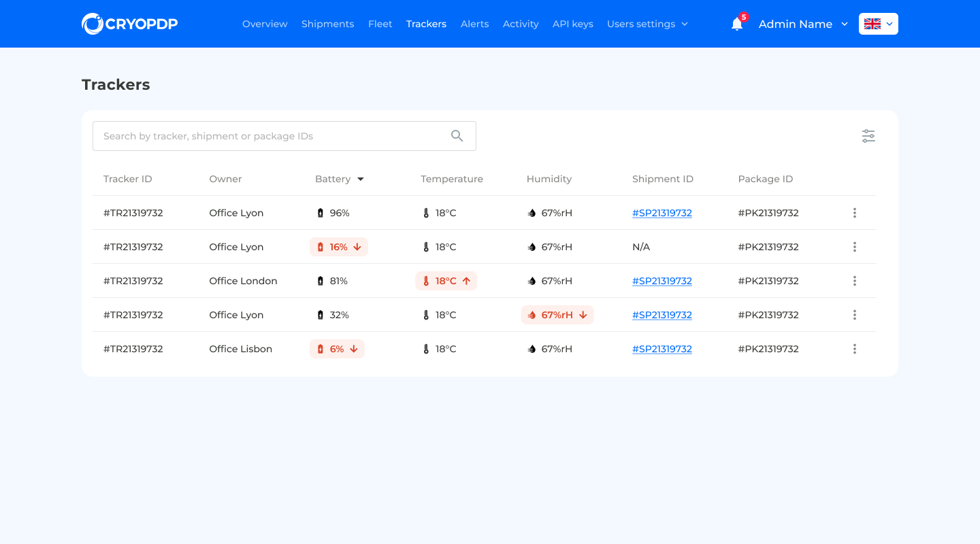980x544 pixels.
Task: Focus the tracker search input field
Action: pos(284,136)
